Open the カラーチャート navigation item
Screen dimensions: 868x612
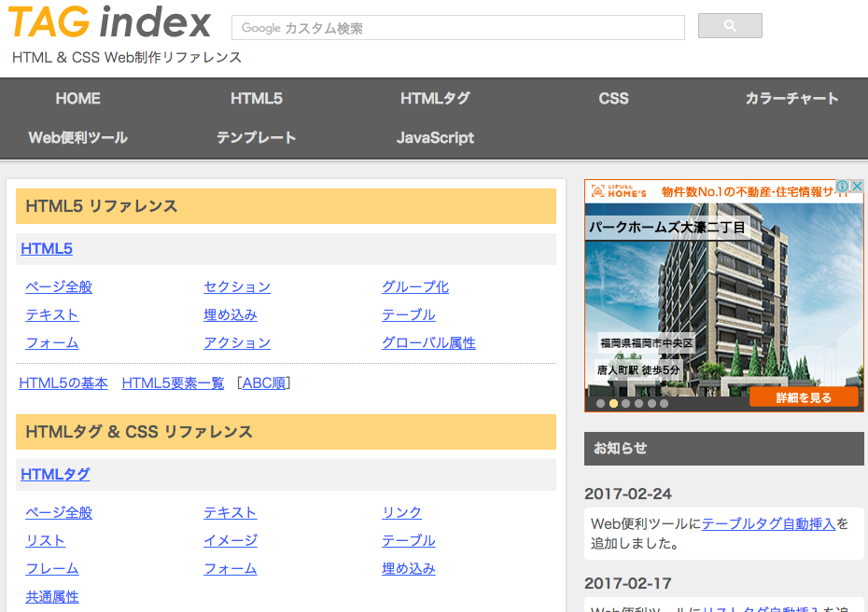[x=791, y=99]
